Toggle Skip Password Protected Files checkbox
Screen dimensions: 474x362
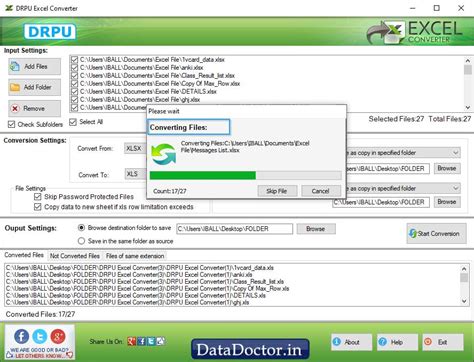(x=38, y=197)
